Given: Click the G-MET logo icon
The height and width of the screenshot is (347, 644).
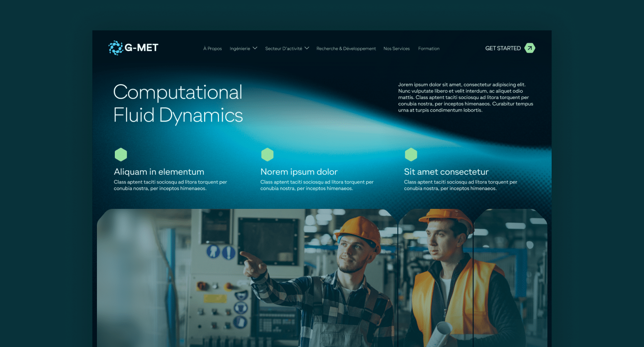Looking at the screenshot, I should click(x=116, y=48).
